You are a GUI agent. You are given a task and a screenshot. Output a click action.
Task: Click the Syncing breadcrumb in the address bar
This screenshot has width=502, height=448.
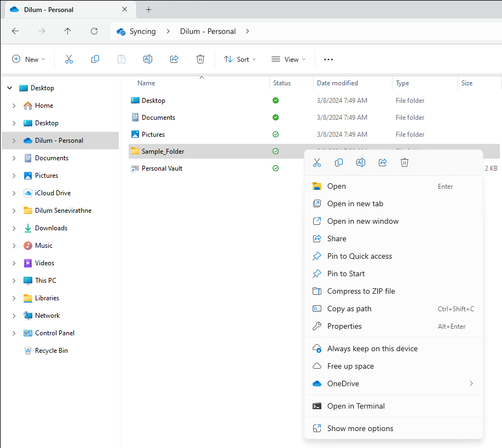[143, 31]
